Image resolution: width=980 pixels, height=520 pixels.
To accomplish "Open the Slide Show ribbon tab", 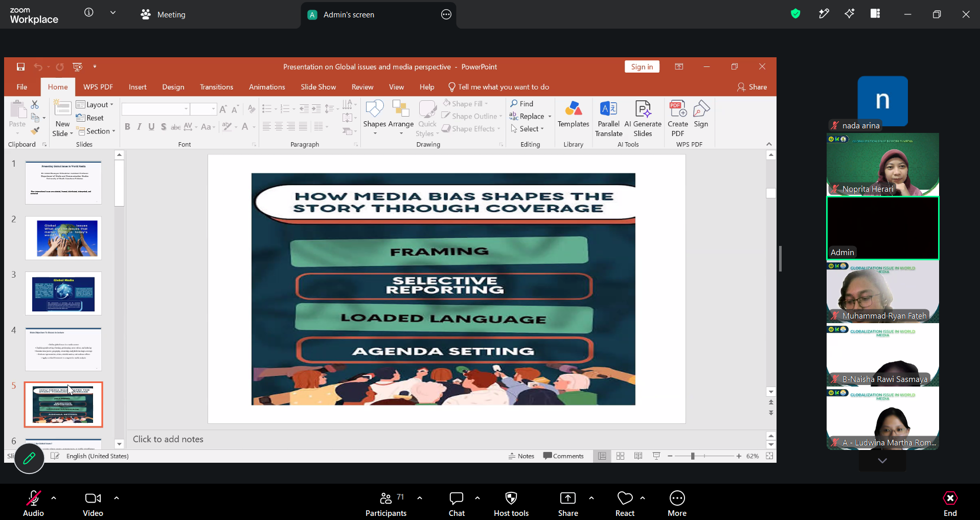I will pyautogui.click(x=318, y=87).
